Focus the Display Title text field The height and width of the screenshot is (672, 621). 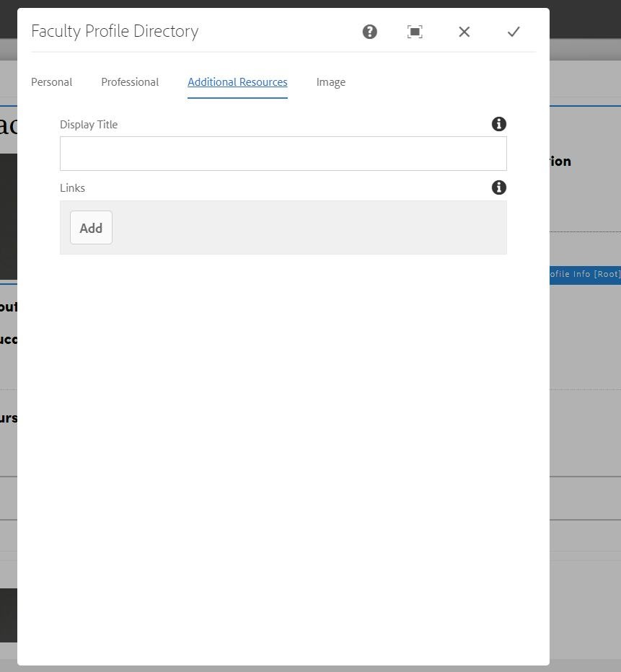283,154
